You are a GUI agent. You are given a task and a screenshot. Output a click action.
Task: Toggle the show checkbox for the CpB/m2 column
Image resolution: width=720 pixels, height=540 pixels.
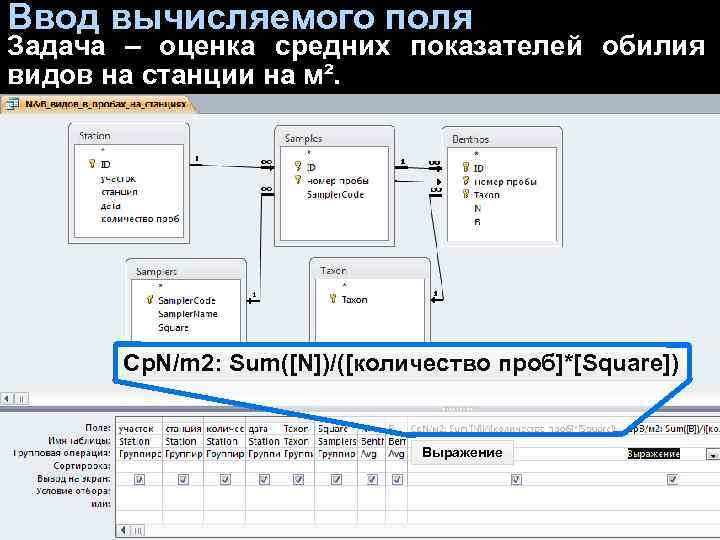click(x=672, y=479)
